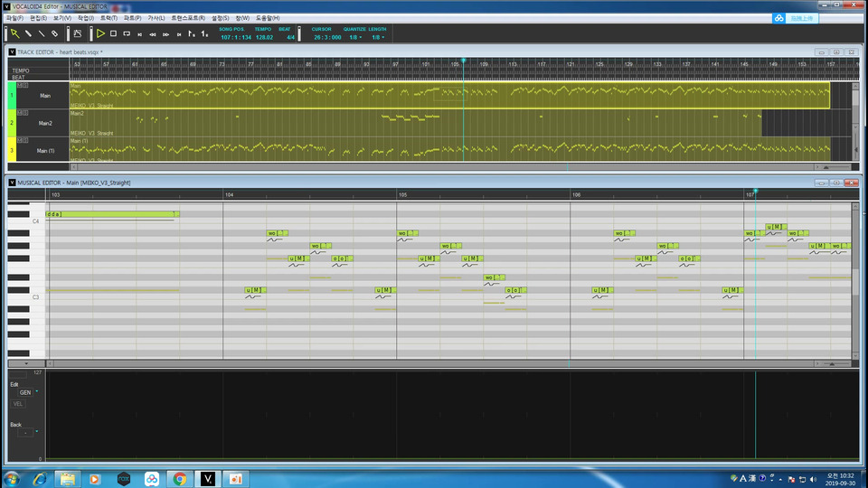Set the start marker with flag icon
The image size is (868, 488).
[192, 34]
